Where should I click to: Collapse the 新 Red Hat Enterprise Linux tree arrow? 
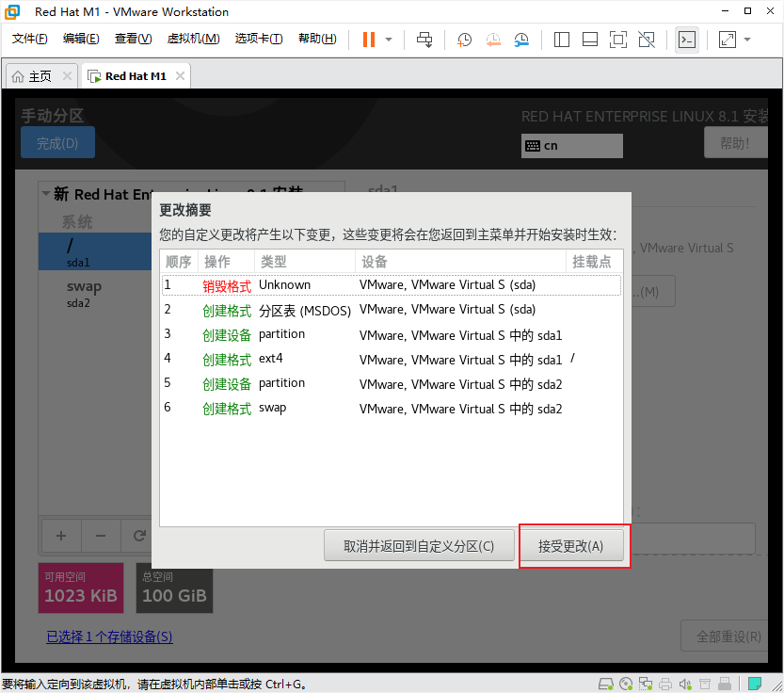pyautogui.click(x=46, y=193)
